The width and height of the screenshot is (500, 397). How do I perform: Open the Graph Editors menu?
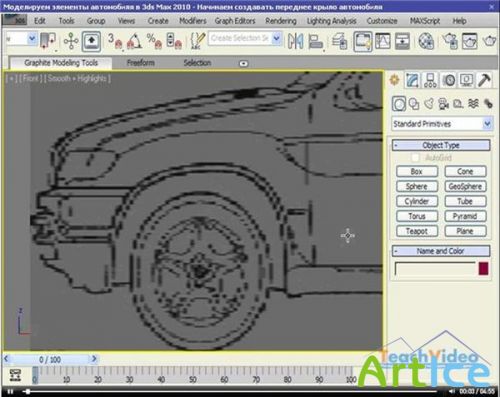(235, 21)
